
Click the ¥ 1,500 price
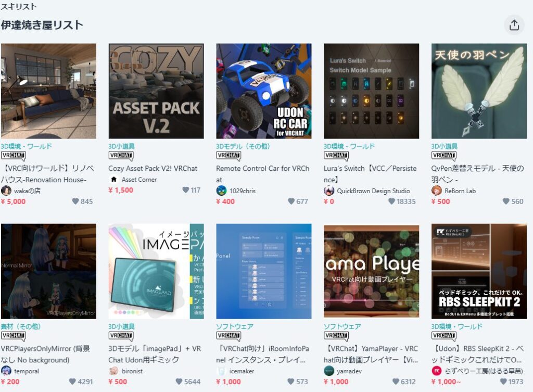pos(121,190)
